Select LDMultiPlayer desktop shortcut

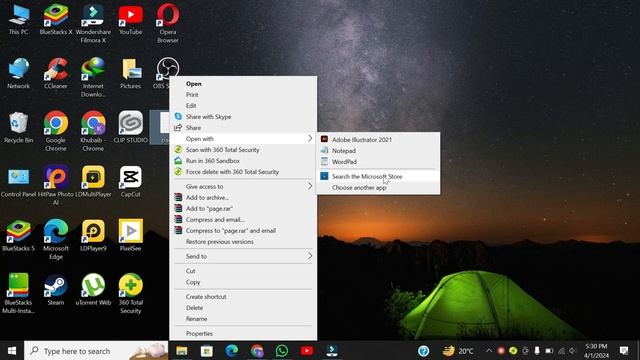(93, 182)
